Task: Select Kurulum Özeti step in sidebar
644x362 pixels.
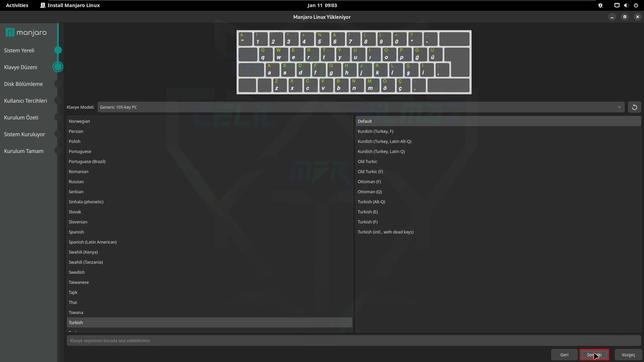Action: click(x=21, y=117)
